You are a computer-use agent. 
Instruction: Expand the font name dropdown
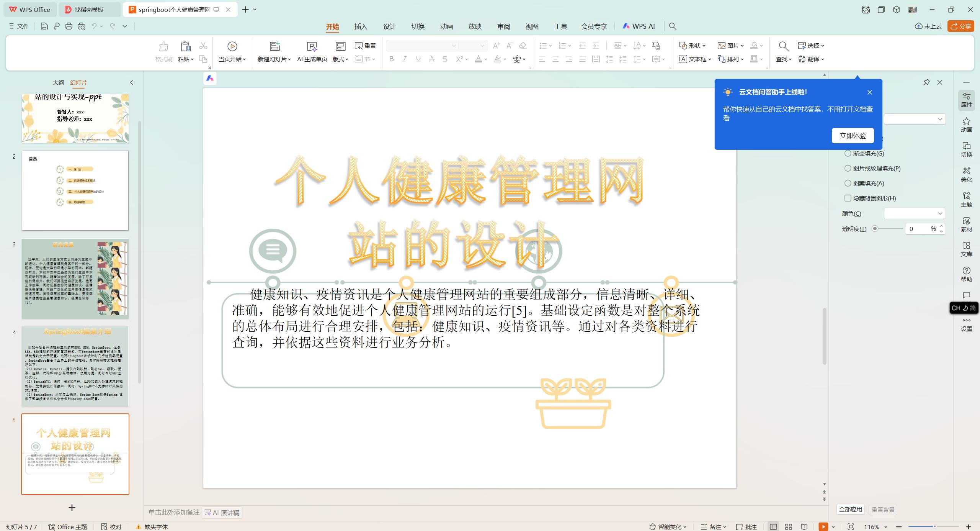pos(453,45)
